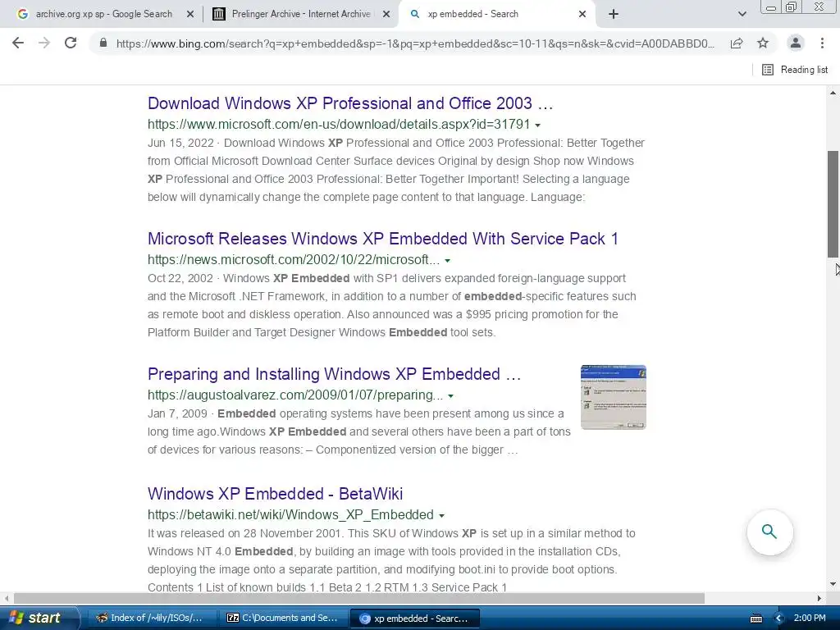Share this page via the share icon

[x=737, y=43]
